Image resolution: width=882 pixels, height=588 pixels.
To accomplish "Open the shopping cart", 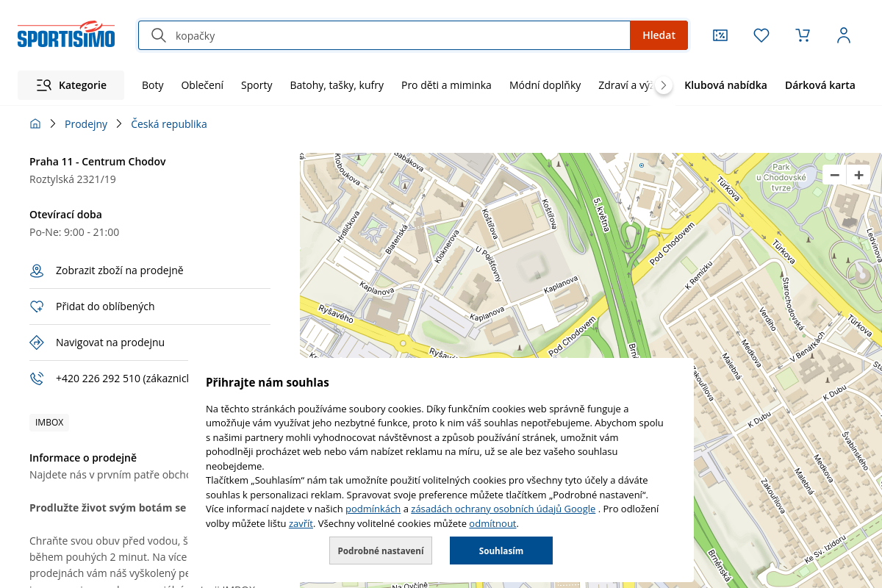I will [803, 35].
